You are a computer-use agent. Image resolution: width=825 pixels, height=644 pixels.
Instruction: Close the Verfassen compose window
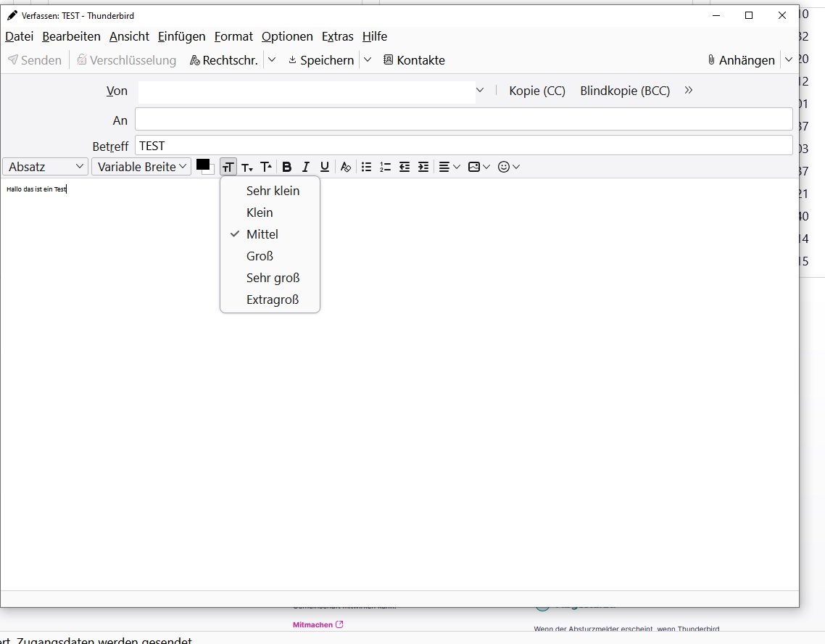tap(782, 16)
